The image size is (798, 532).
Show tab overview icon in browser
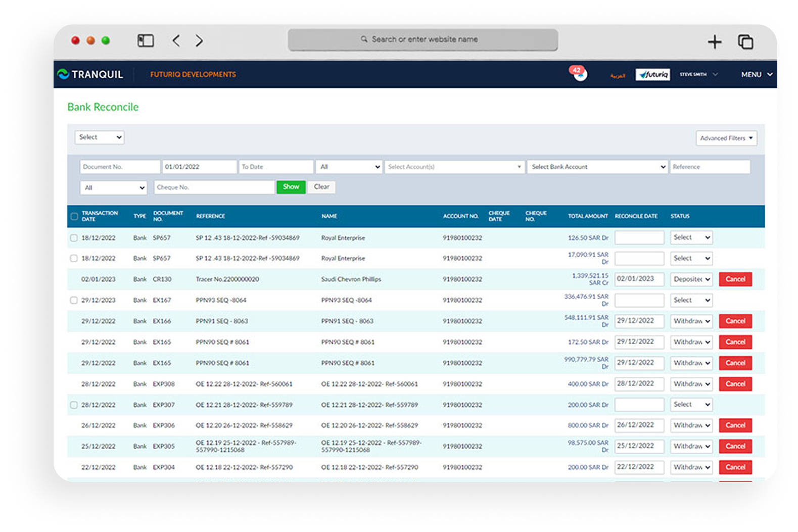pos(745,42)
